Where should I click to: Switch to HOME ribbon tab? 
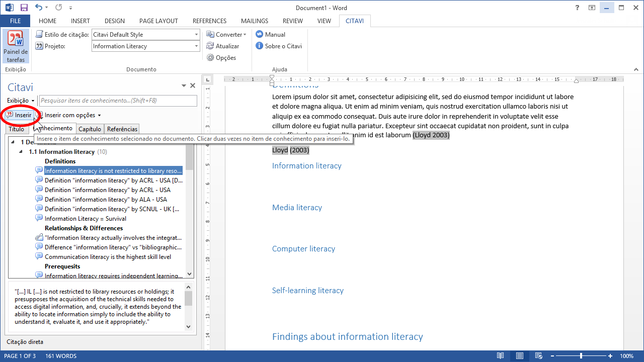tap(47, 21)
